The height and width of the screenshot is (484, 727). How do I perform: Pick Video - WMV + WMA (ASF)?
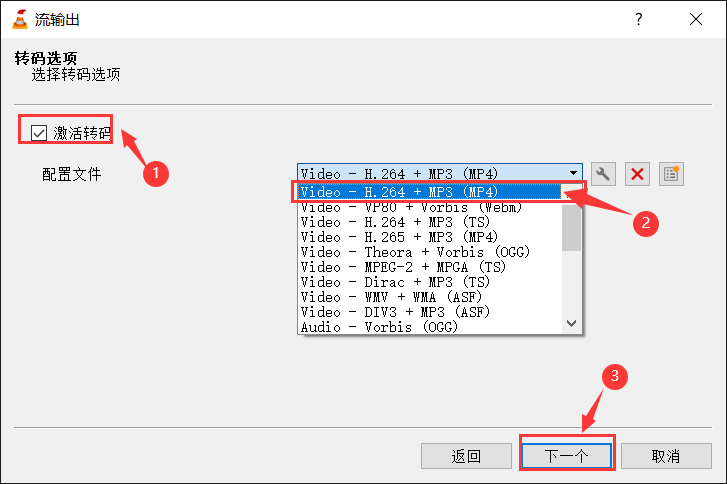(429, 297)
